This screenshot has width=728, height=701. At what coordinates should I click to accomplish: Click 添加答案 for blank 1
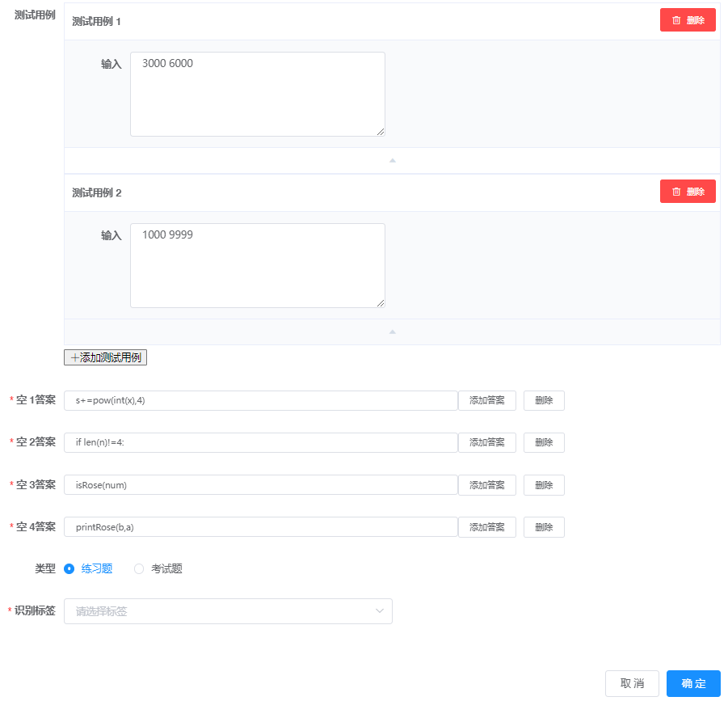(486, 400)
